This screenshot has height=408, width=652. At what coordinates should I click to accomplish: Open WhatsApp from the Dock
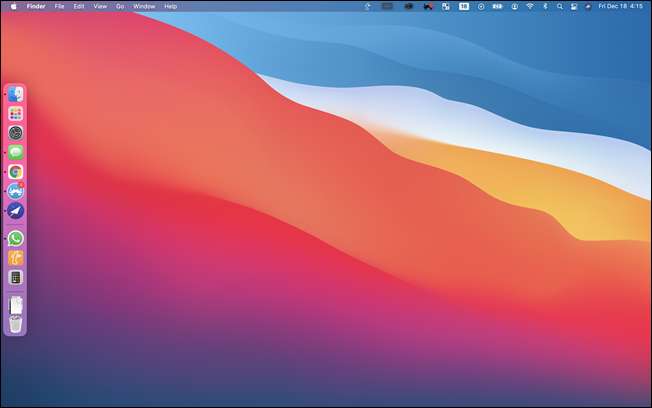coord(16,238)
